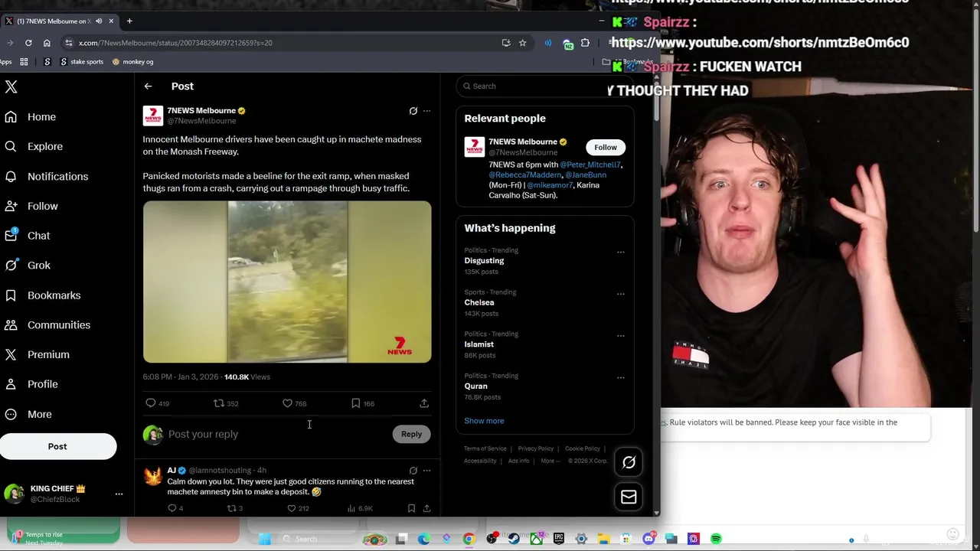Screen dimensions: 980x551
Task: Click the gray Reply button
Action: (x=411, y=434)
